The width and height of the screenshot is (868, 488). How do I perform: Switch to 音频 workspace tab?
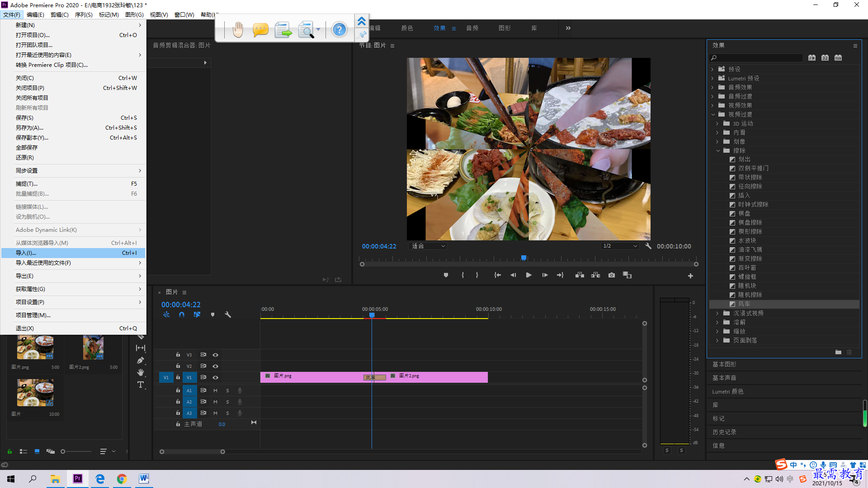(x=472, y=28)
